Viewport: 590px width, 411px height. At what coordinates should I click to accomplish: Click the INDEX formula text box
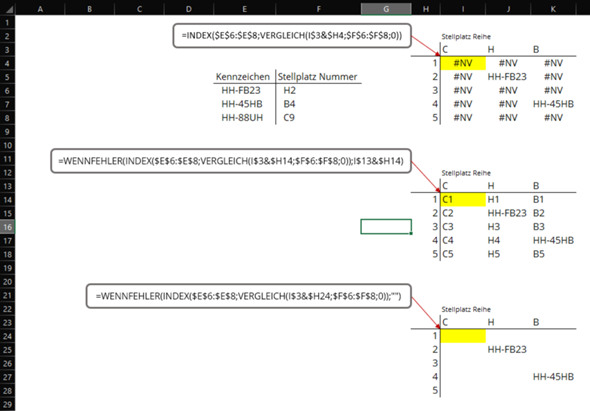point(292,36)
